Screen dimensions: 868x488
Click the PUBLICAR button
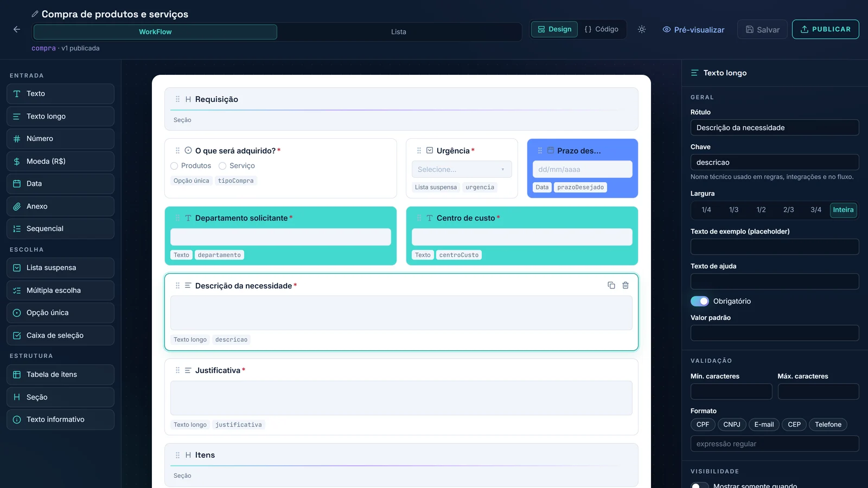point(826,29)
